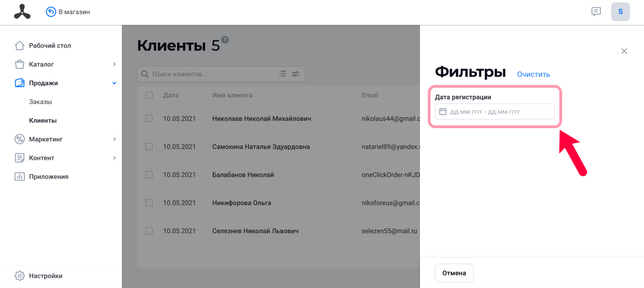Viewport: 644px width, 288px height.
Task: Click the Приложения chart icon
Action: (19, 177)
